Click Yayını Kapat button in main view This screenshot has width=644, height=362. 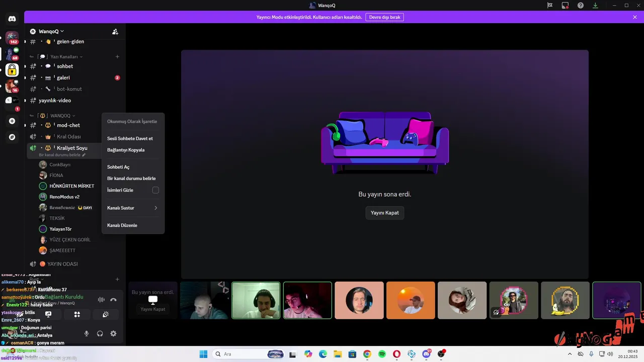pyautogui.click(x=385, y=213)
